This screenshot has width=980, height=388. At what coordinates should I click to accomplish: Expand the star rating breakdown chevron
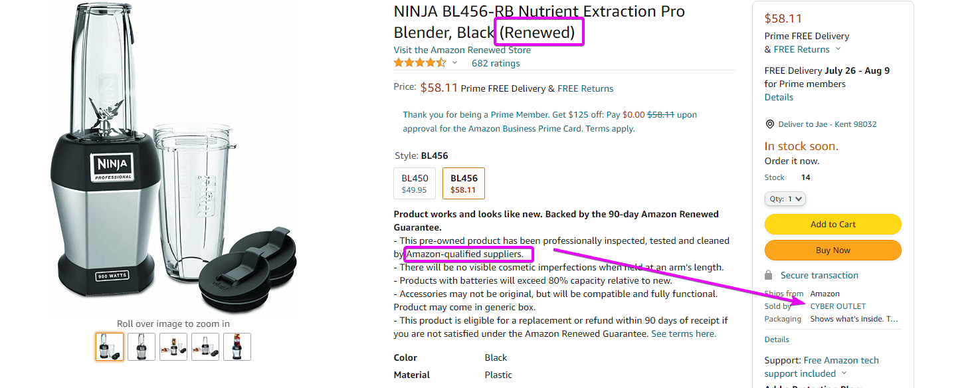point(454,62)
